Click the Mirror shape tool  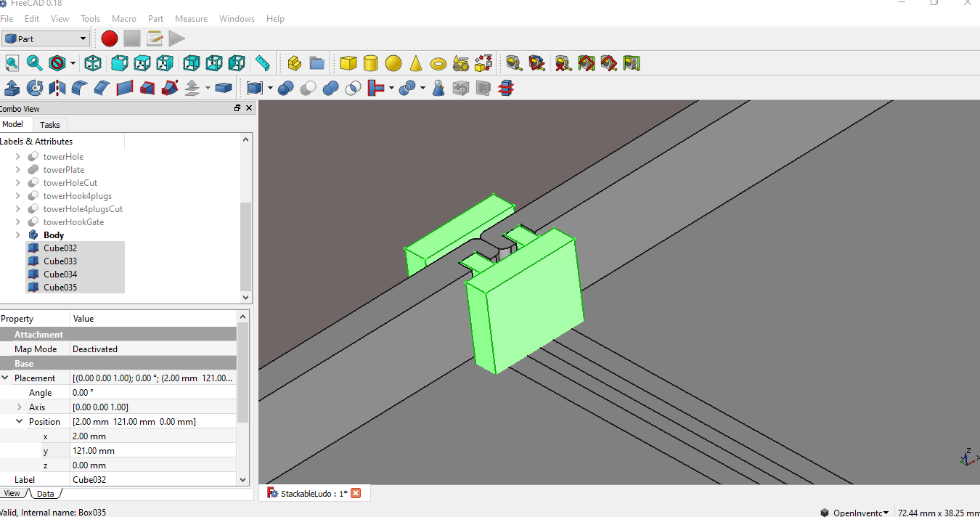[x=57, y=88]
